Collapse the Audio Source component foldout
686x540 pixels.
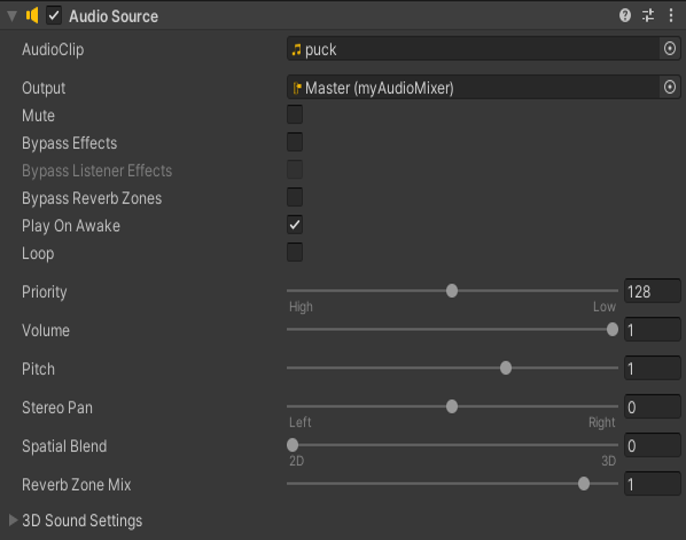click(x=12, y=16)
